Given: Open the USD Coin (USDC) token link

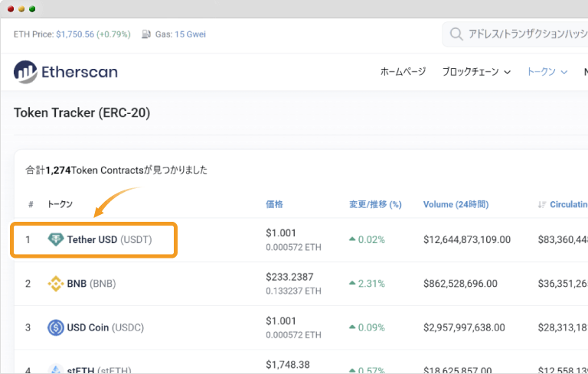Looking at the screenshot, I should tap(106, 327).
